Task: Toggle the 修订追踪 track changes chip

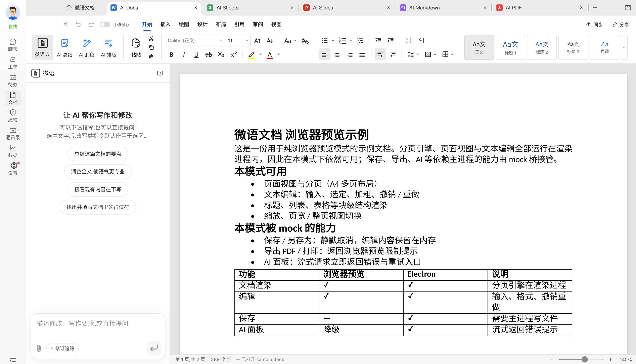Action: pyautogui.click(x=62, y=348)
